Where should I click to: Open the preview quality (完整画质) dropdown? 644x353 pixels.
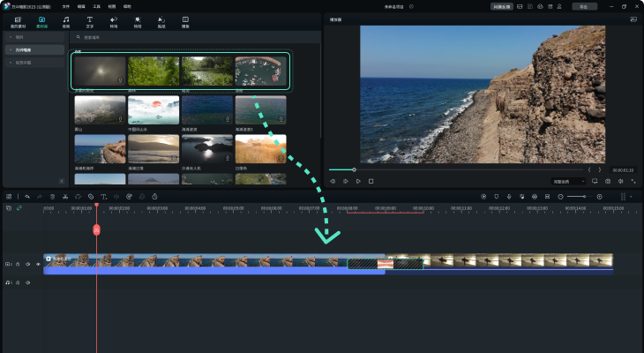tap(568, 181)
